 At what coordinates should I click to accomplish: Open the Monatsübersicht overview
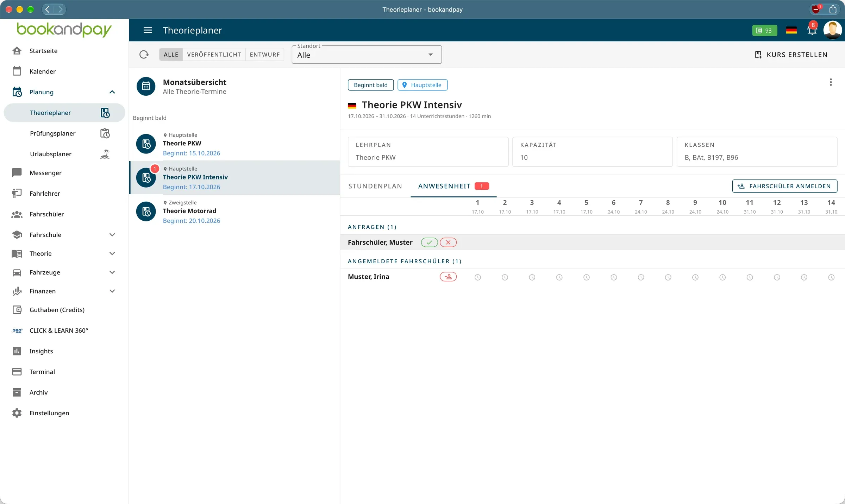point(234,87)
